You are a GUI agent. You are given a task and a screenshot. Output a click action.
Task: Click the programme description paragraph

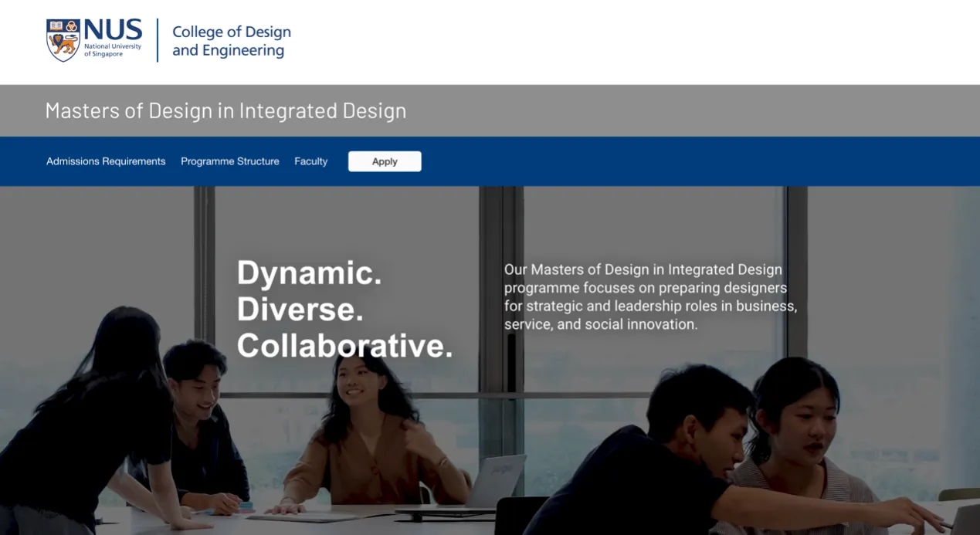[x=650, y=297]
